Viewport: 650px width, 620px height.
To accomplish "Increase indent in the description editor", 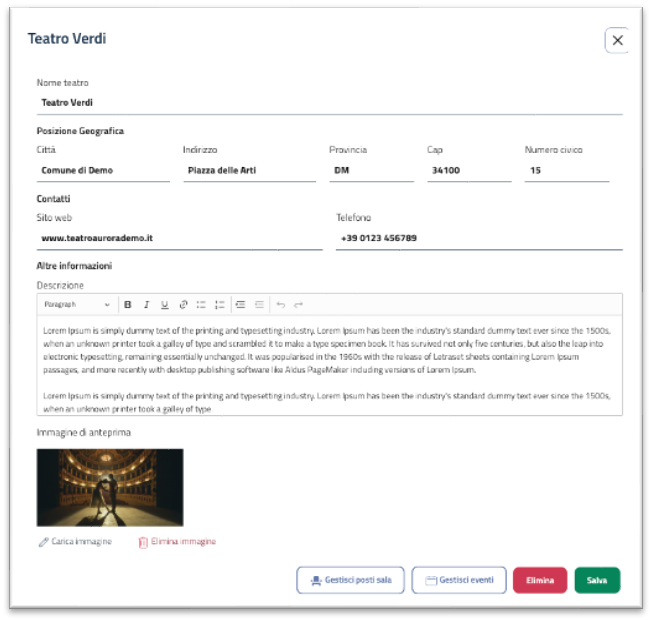I will click(241, 304).
